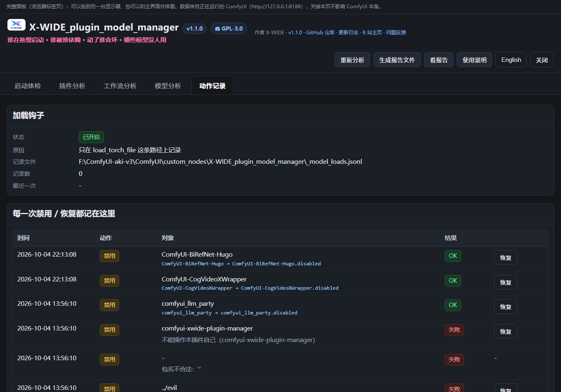Select the 动作记录 tab
This screenshot has height=392, width=561.
212,86
